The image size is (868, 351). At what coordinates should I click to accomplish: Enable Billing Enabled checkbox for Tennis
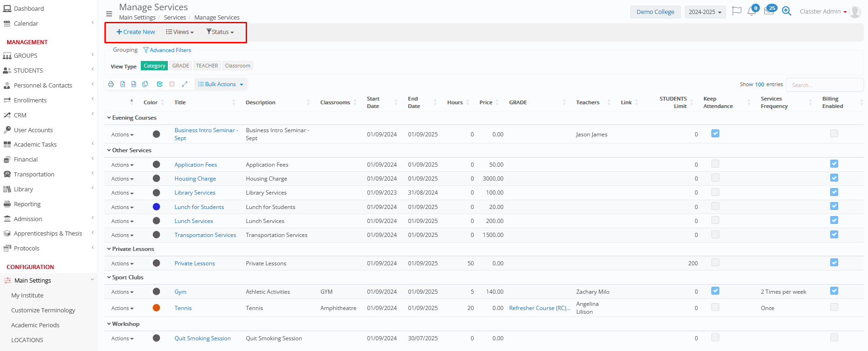coord(834,307)
